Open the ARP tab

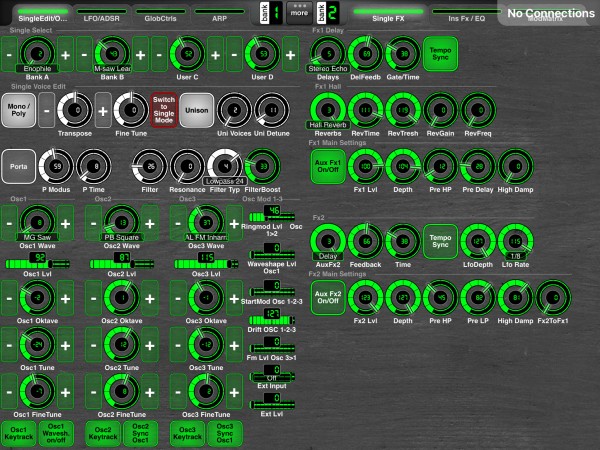219,15
